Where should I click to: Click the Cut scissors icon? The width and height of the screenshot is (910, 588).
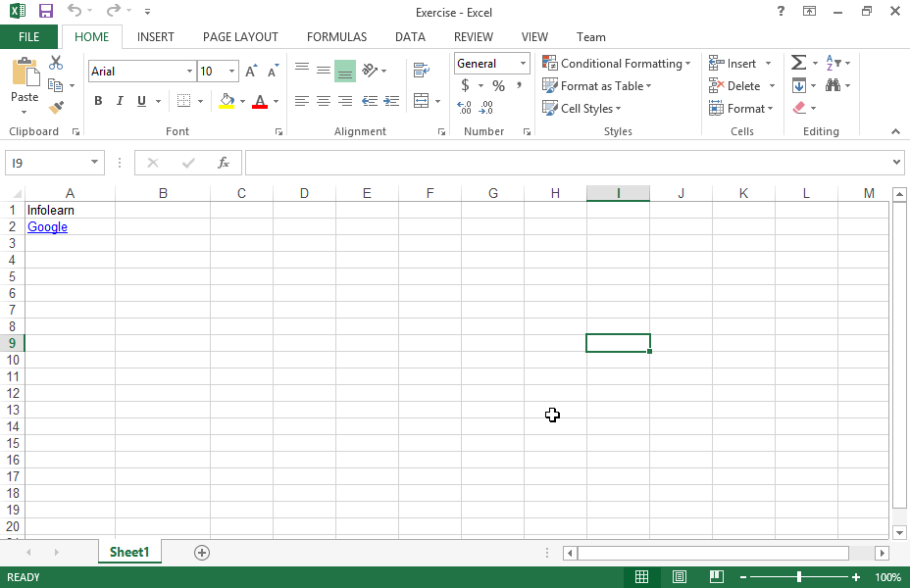click(56, 63)
